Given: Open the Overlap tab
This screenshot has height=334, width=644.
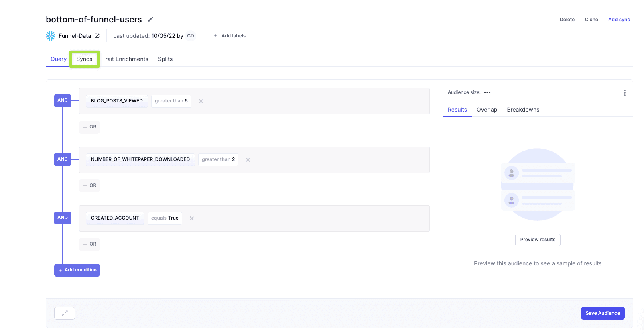Looking at the screenshot, I should [487, 110].
